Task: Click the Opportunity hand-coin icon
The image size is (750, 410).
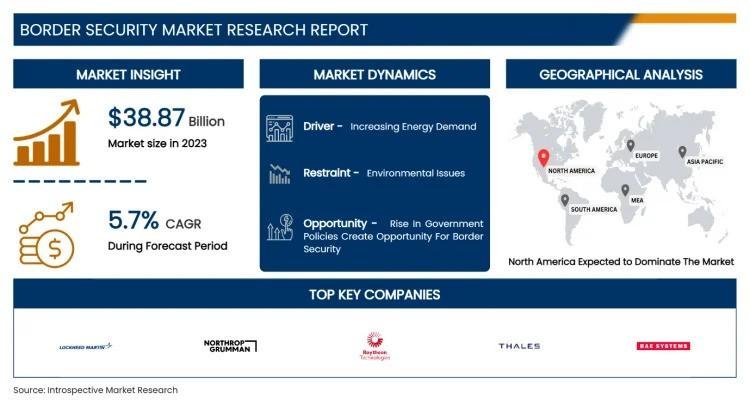Action: pyautogui.click(x=280, y=227)
